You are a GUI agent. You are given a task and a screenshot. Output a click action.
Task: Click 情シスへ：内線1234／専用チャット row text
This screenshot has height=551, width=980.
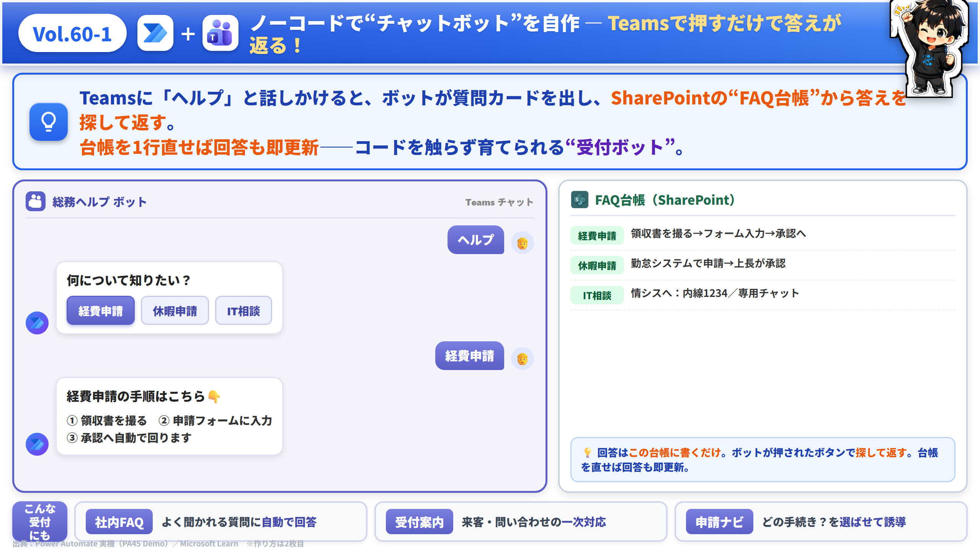click(715, 293)
